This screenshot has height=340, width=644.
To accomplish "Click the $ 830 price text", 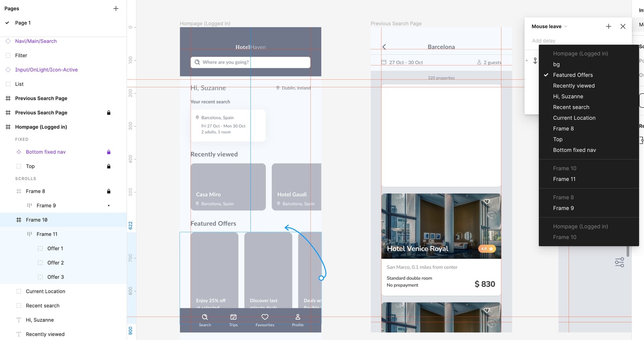I will (485, 284).
